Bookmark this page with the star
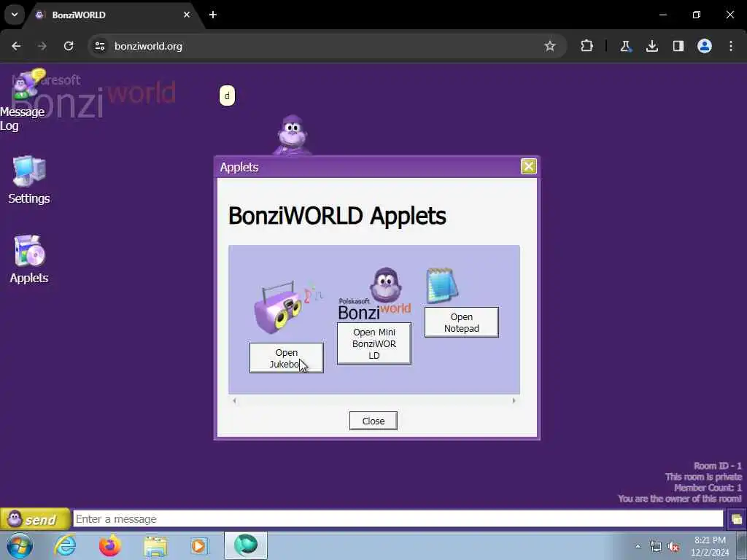The image size is (747, 560). tap(550, 46)
